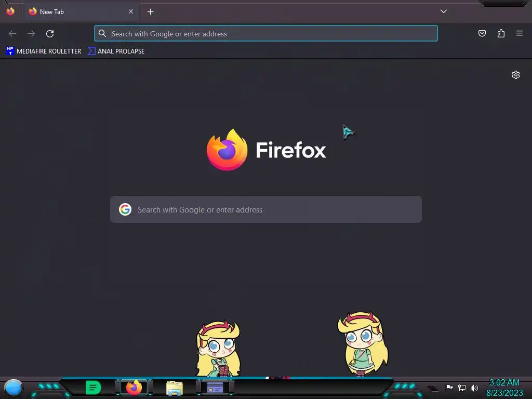This screenshot has width=532, height=399.
Task: Click the Google G icon
Action: 125,209
